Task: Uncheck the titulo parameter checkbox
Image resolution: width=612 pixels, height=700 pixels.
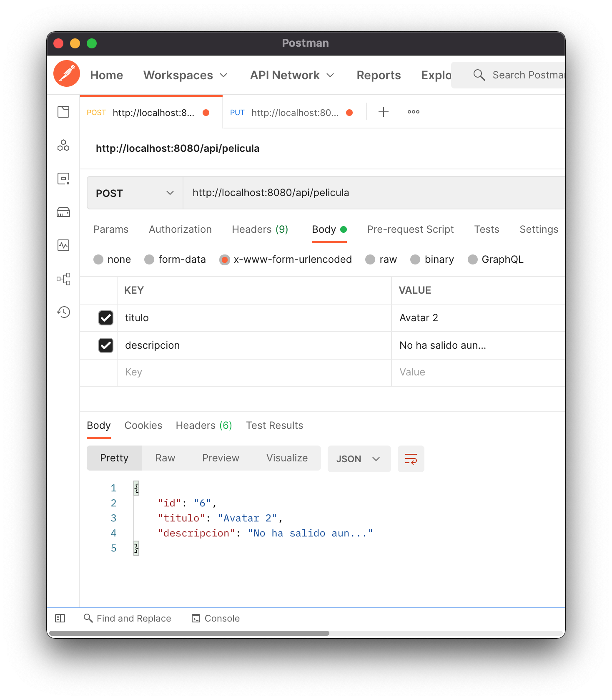Action: click(106, 318)
